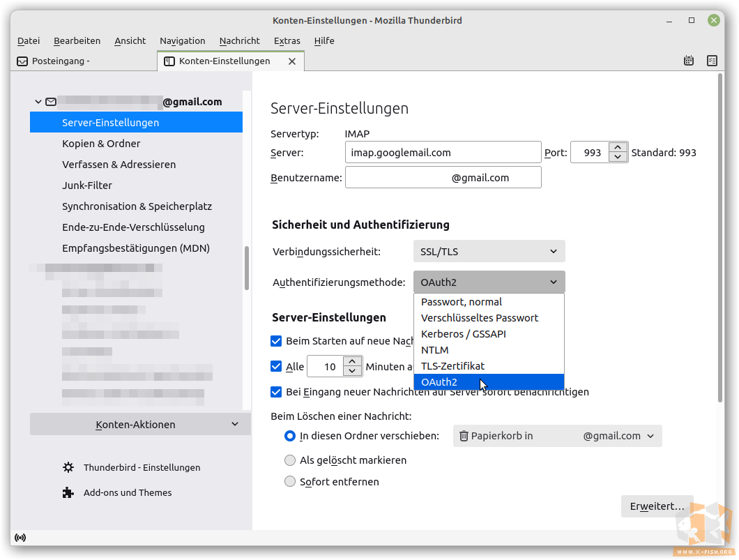Decrease the port number with down arrow

pyautogui.click(x=618, y=158)
